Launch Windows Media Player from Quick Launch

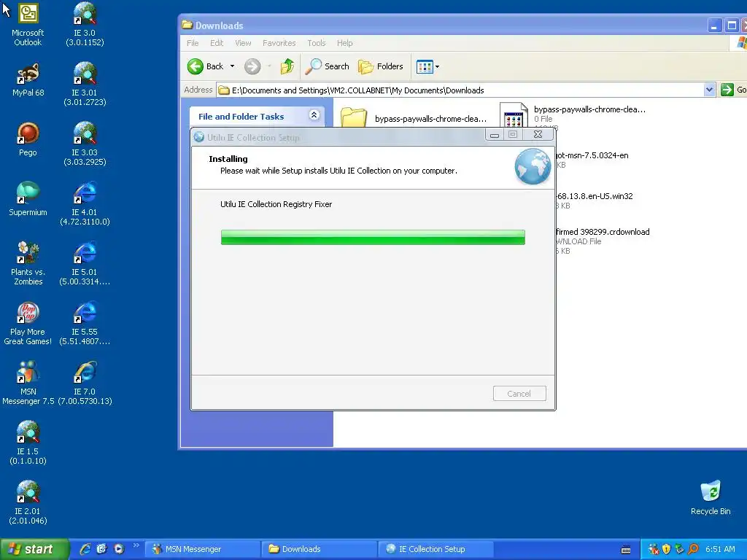coord(119,549)
